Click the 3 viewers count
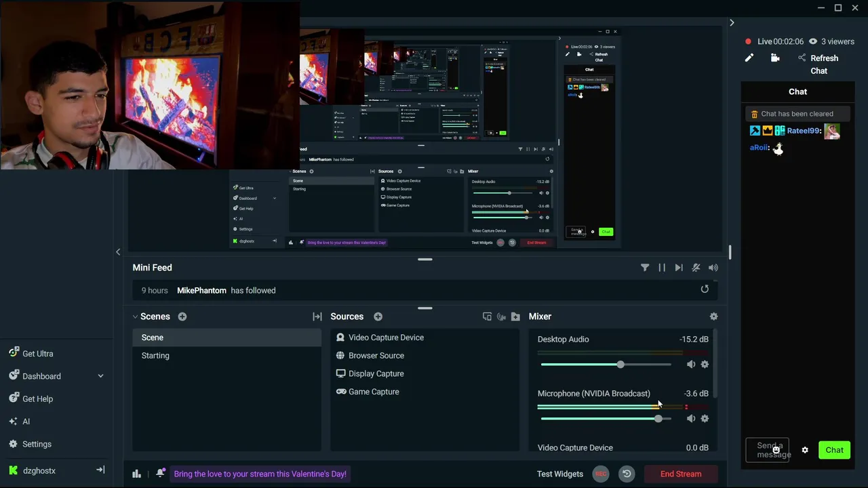This screenshot has width=868, height=488. [x=831, y=41]
